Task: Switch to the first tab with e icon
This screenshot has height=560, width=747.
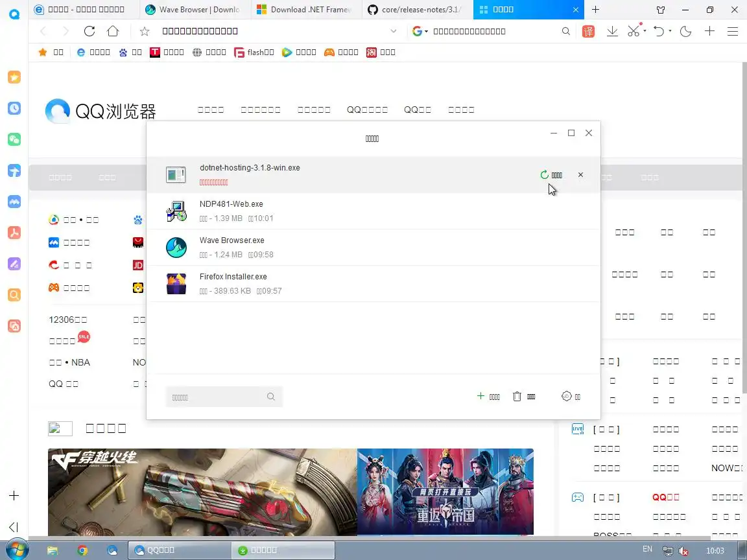Action: [84, 10]
